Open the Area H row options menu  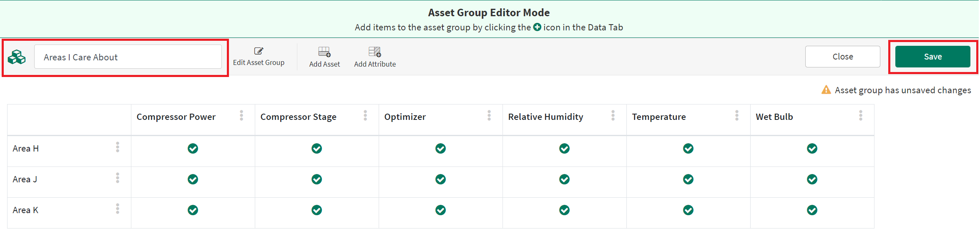[x=118, y=147]
